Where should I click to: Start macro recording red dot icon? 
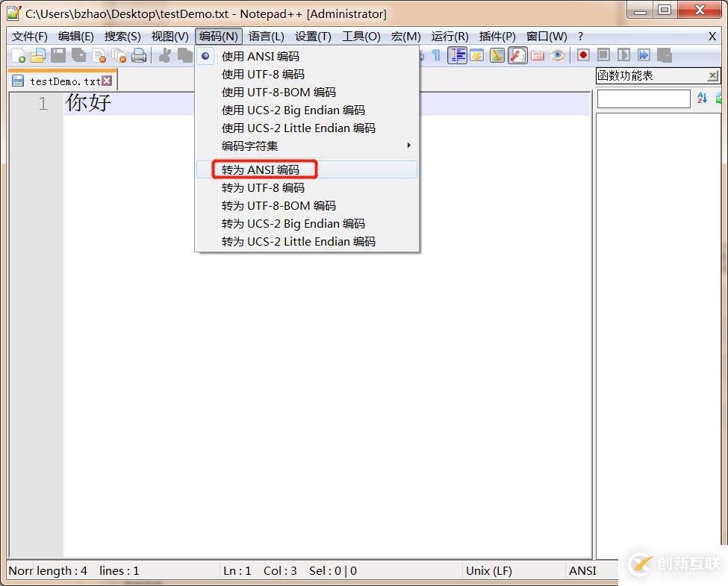coord(583,55)
